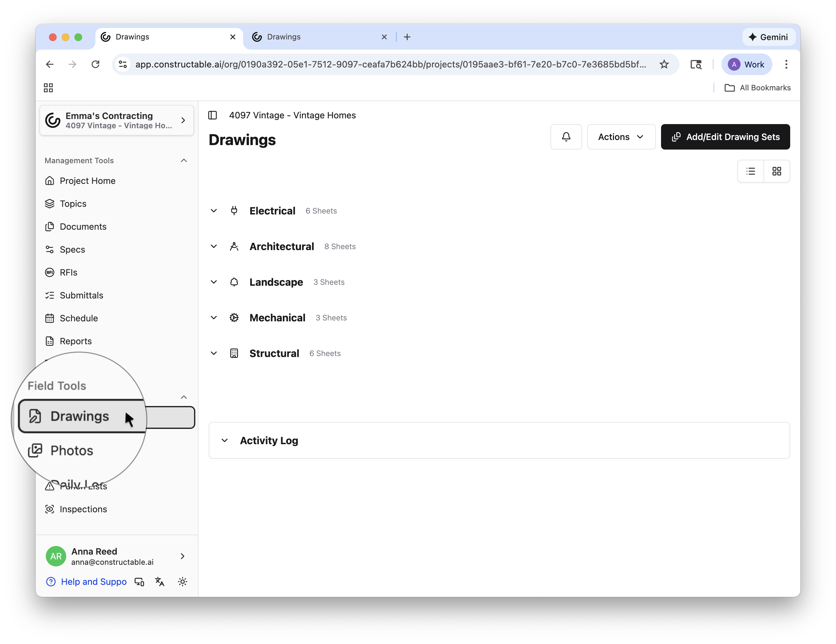This screenshot has height=644, width=836.
Task: Click the browser forward arrow
Action: click(72, 64)
